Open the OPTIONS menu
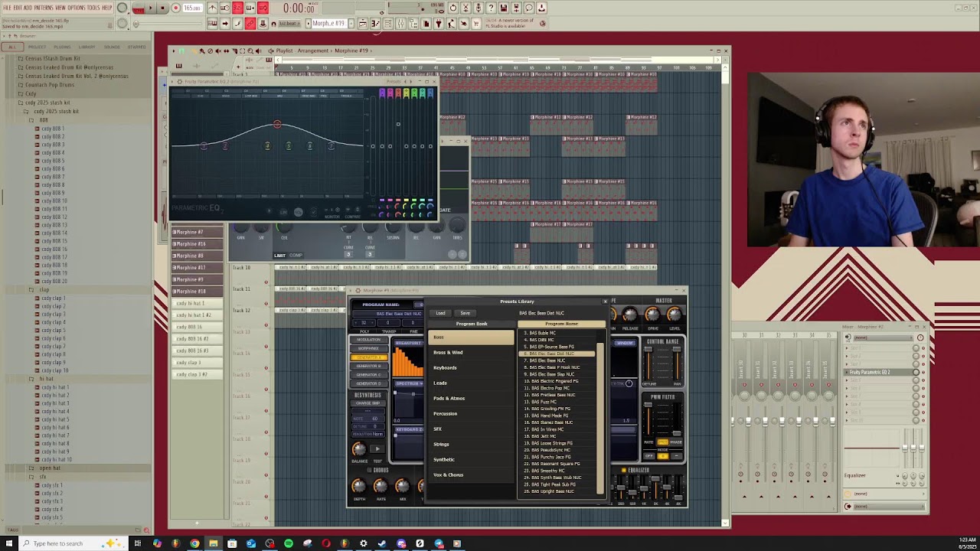Image resolution: width=980 pixels, height=551 pixels. point(76,8)
